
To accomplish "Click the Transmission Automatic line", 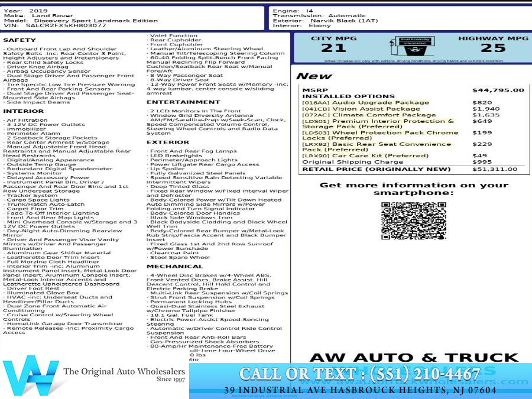I will tap(319, 15).
